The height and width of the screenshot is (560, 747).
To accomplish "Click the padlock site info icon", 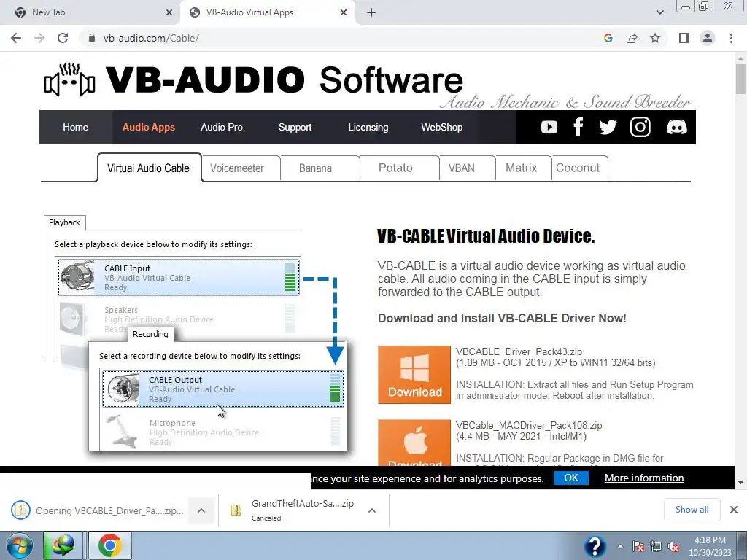I will pos(92,38).
